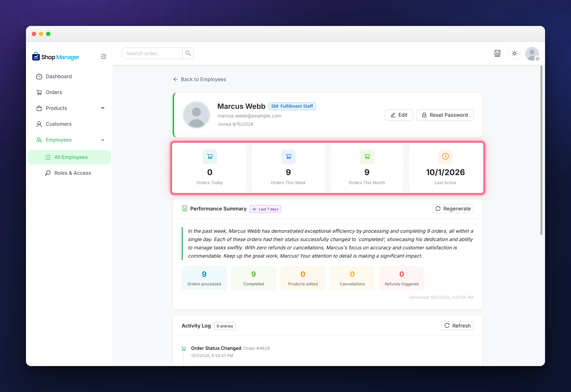Viewport: 571px width, 392px height.
Task: Click the Refunds triggered stat tile
Action: [x=402, y=278]
